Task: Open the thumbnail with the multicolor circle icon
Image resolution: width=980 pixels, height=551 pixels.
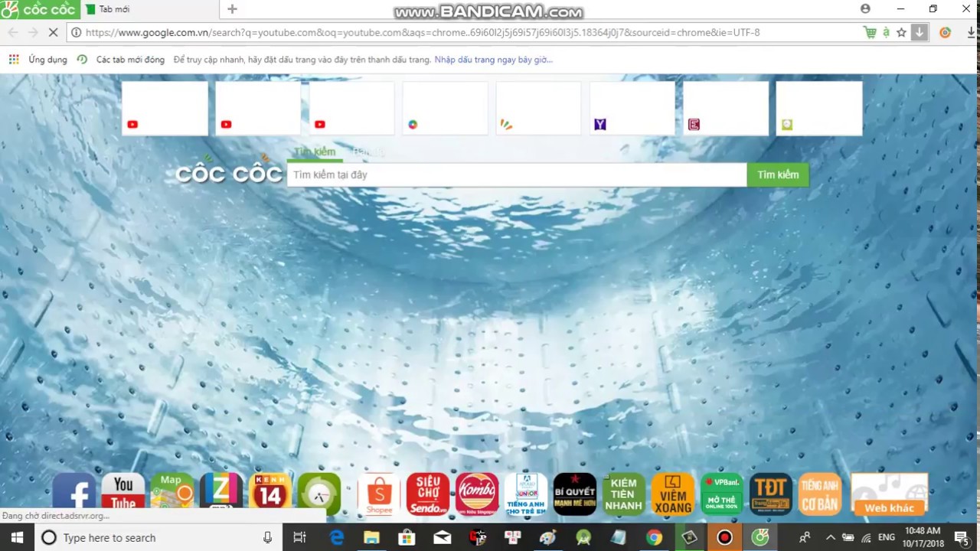Action: click(445, 108)
